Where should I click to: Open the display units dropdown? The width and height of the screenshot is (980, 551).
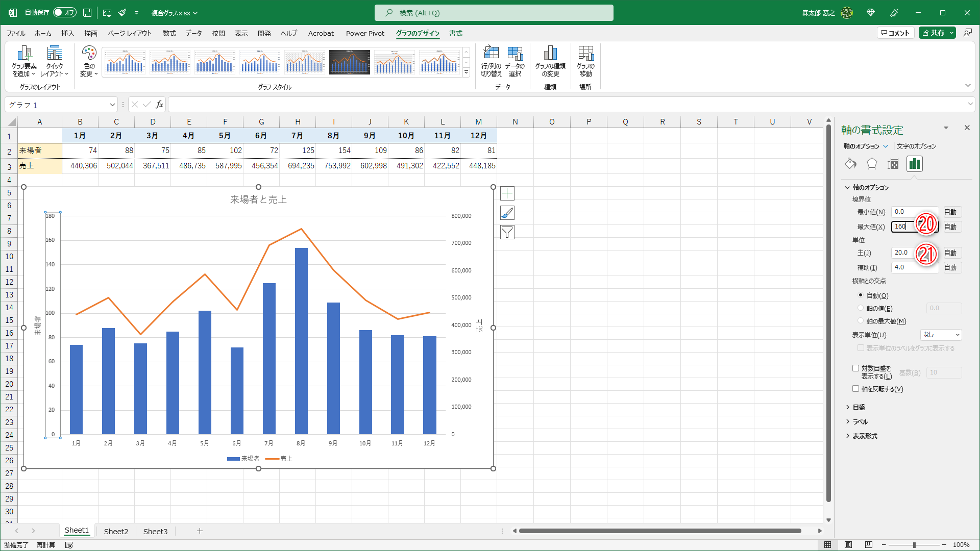tap(941, 335)
